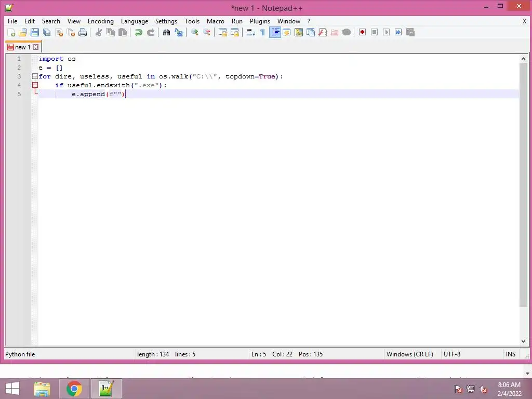The height and width of the screenshot is (399, 532).
Task: Open the Run menu
Action: (x=237, y=21)
